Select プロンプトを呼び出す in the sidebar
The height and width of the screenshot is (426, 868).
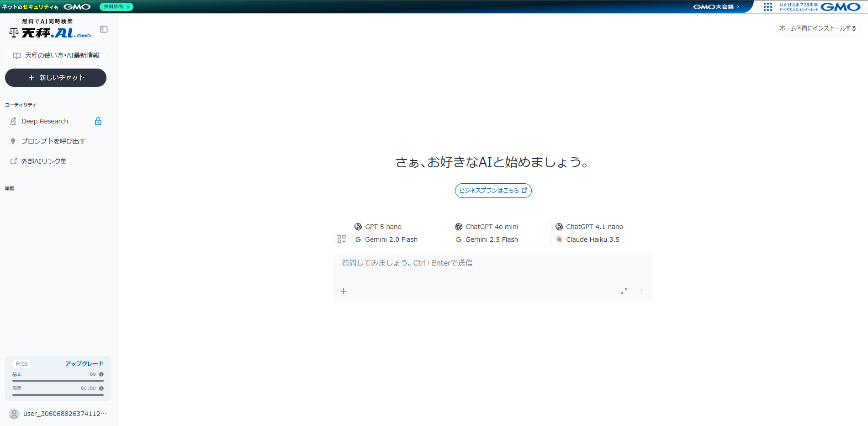[53, 141]
